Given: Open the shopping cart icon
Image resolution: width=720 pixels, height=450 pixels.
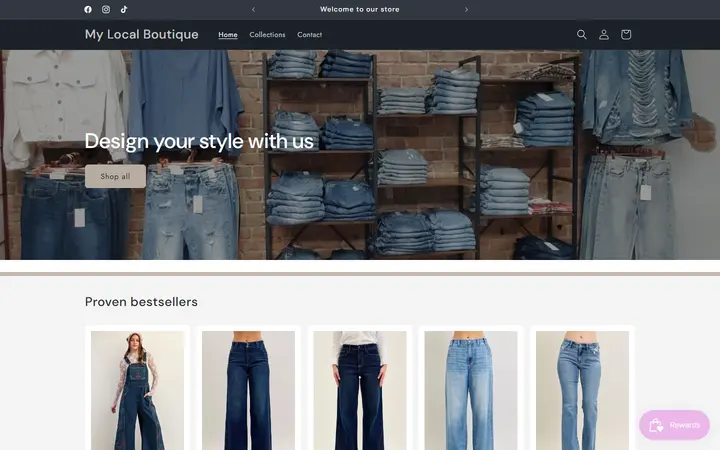Looking at the screenshot, I should pos(626,34).
